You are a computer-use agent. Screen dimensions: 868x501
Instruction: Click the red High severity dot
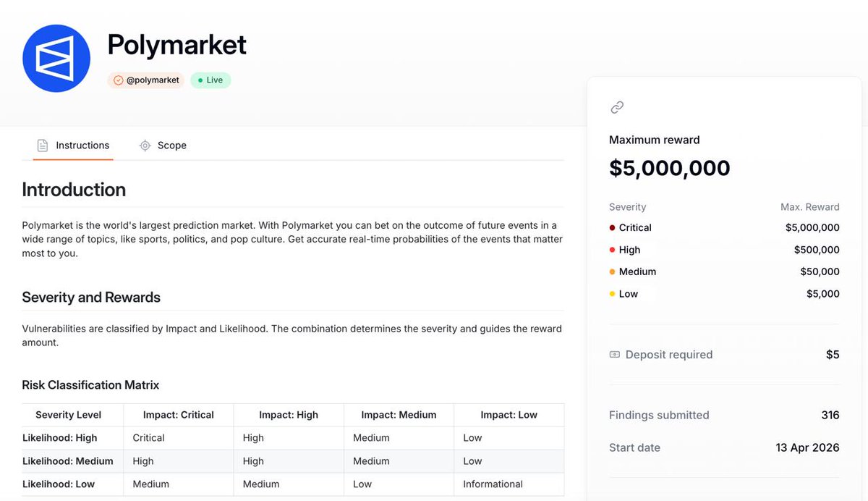[613, 250]
